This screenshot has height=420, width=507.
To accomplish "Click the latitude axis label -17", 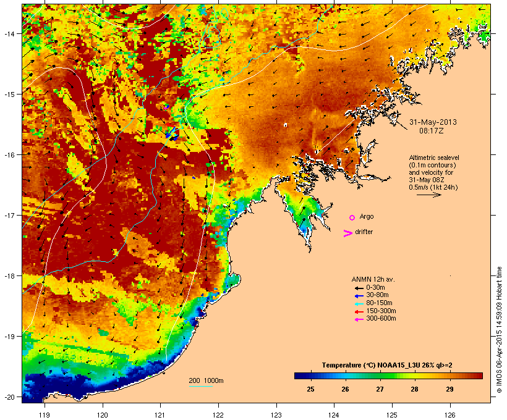I will [x=9, y=215].
